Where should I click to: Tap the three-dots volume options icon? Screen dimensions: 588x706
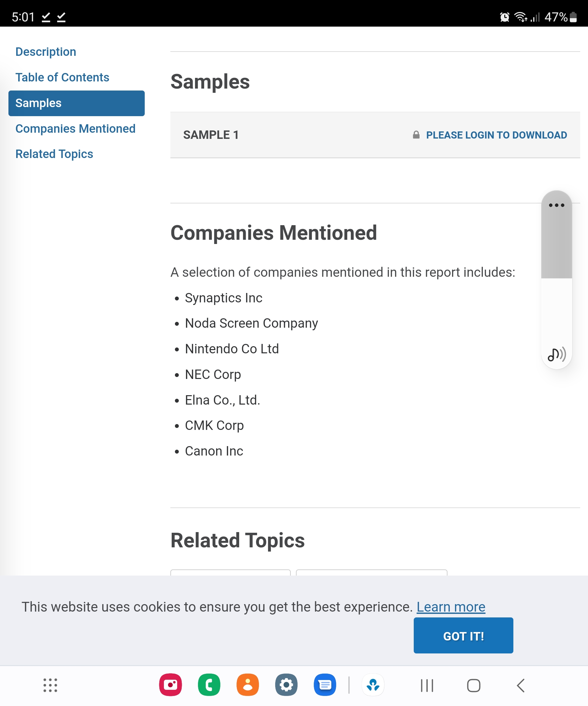(x=557, y=205)
